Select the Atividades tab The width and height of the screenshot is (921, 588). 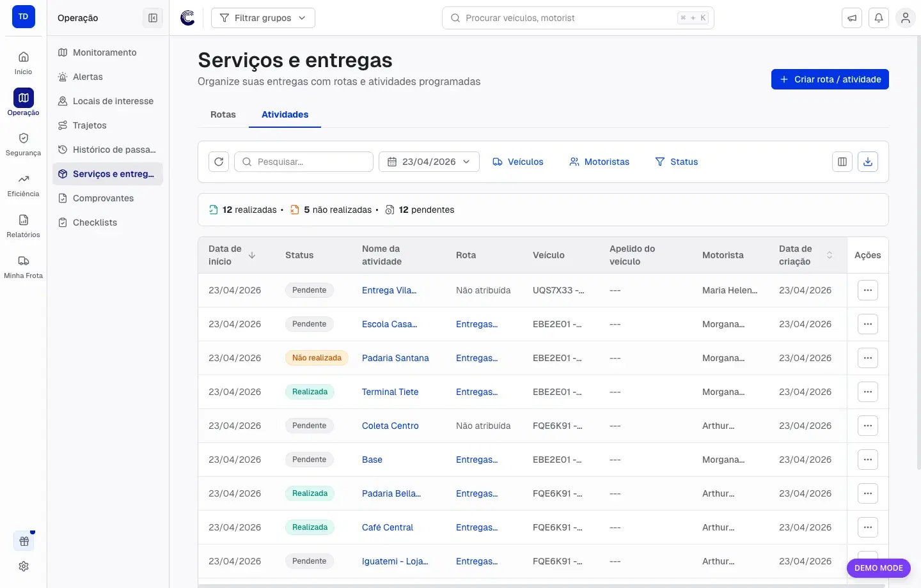coord(285,114)
